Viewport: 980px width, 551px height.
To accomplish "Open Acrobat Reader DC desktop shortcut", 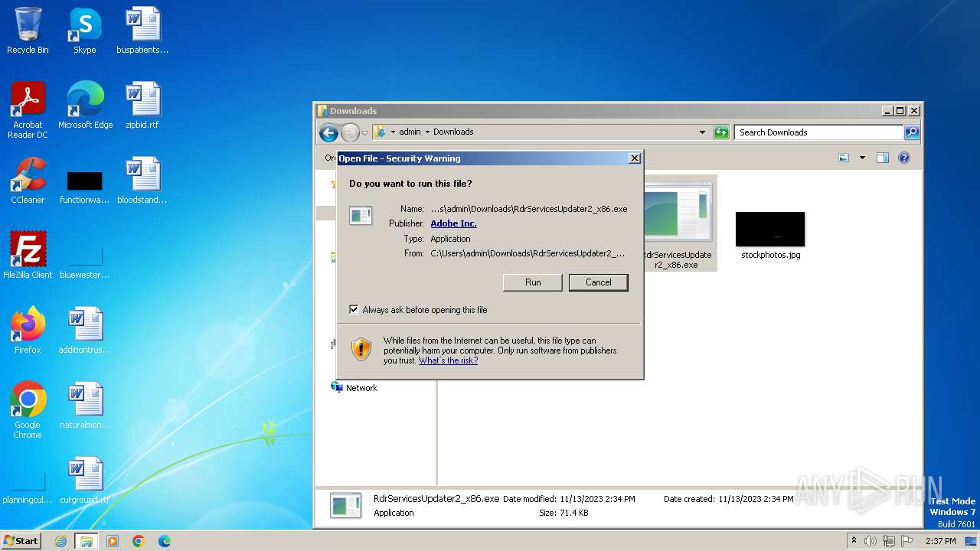I will coord(28,110).
